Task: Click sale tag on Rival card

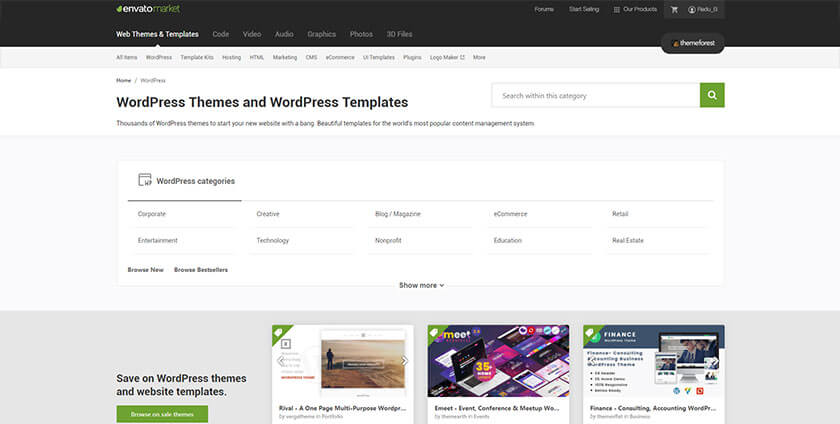Action: click(x=279, y=332)
